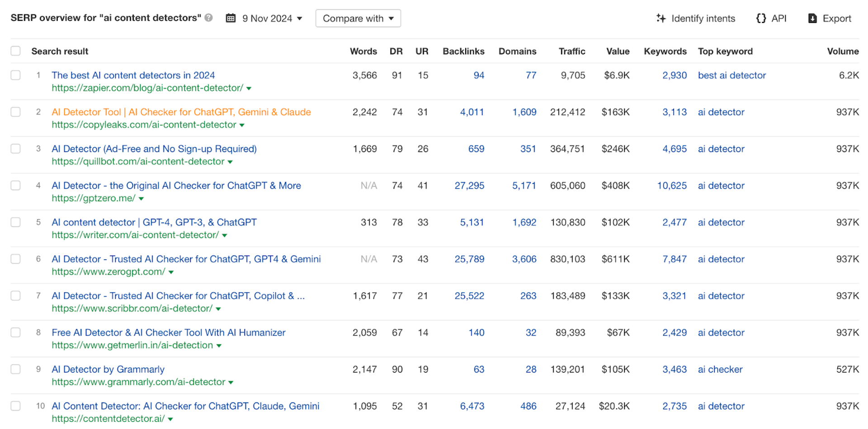Viewport: 868px width, 429px height.
Task: Open 'The best AI content detectors in 2024' link
Action: tap(133, 75)
